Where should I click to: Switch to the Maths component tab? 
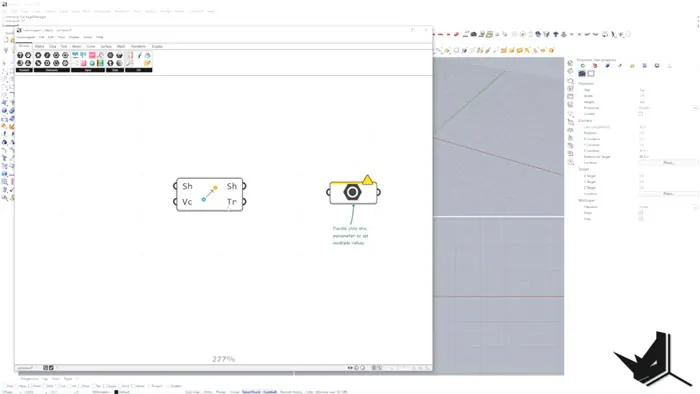(x=39, y=46)
